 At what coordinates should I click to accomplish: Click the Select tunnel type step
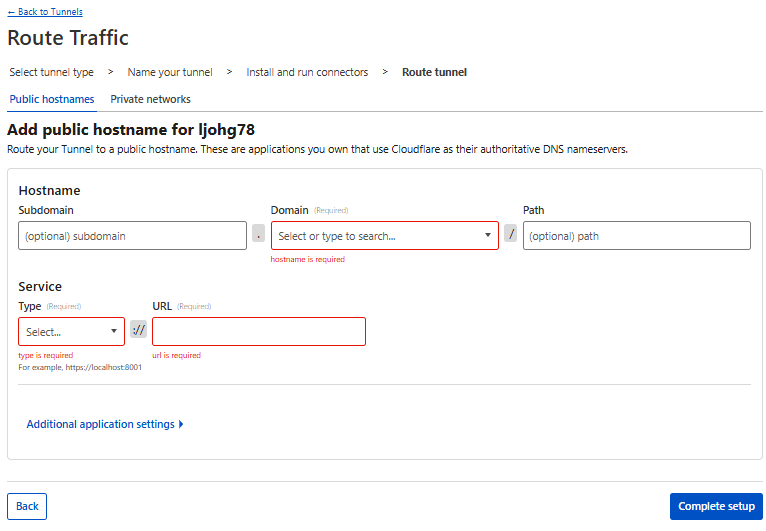coord(52,72)
